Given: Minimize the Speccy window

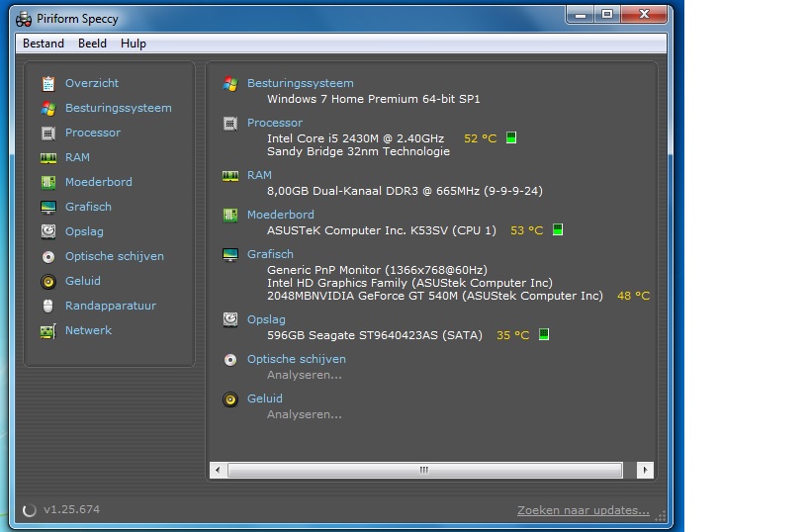Looking at the screenshot, I should coord(581,15).
